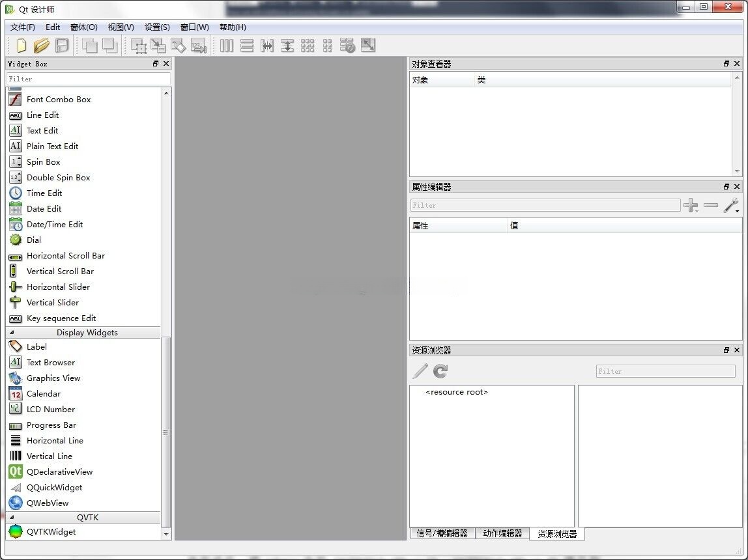Apply vertical splitter layout icon

[x=287, y=46]
